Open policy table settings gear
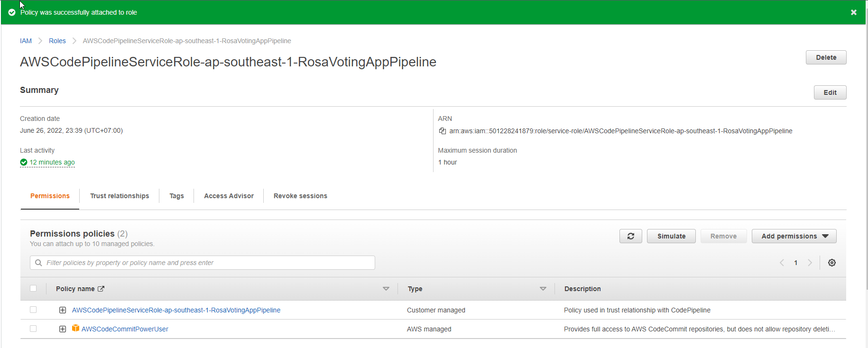The height and width of the screenshot is (348, 868). (x=831, y=263)
